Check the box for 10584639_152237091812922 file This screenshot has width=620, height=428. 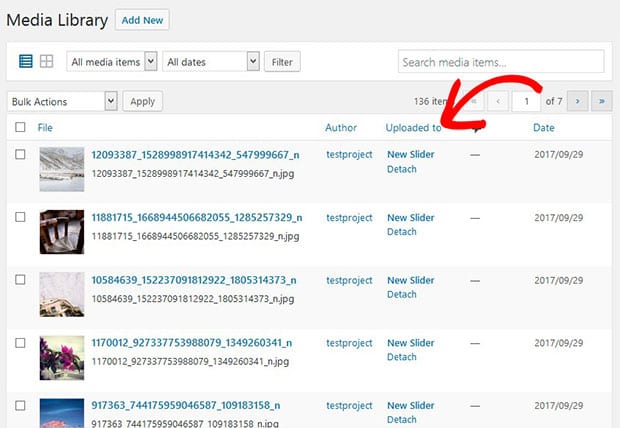[x=20, y=280]
